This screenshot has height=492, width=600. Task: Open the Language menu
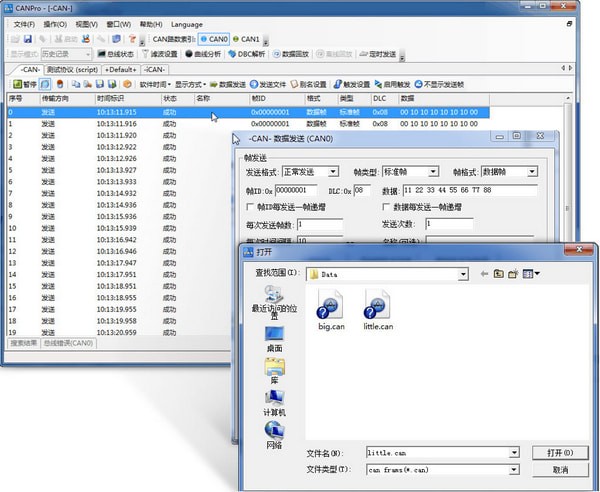point(187,24)
